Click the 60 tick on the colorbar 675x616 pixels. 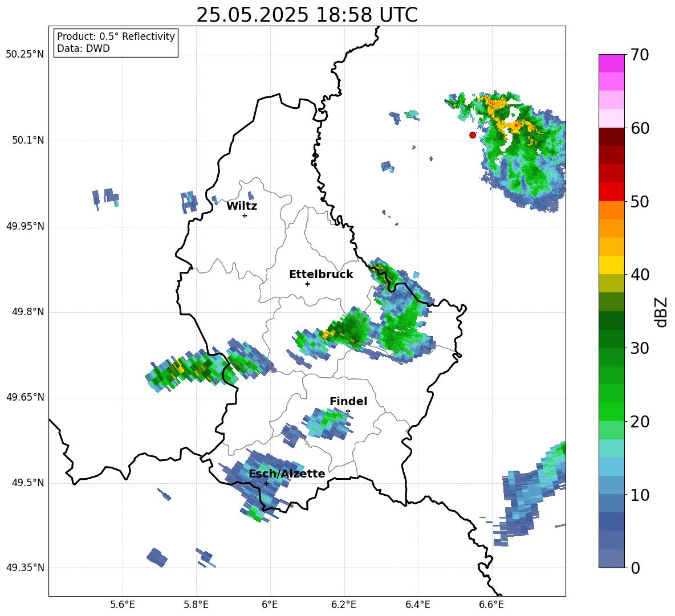(640, 128)
